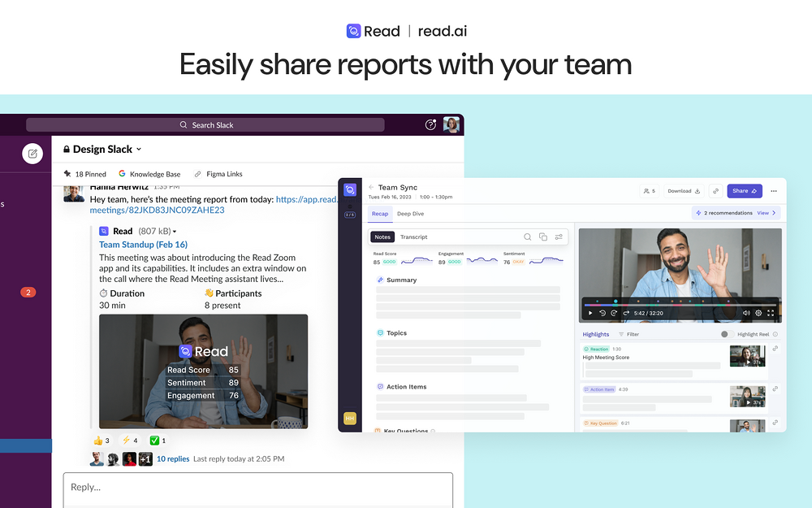Image resolution: width=812 pixels, height=508 pixels.
Task: Open Slack help question mark icon
Action: point(430,124)
